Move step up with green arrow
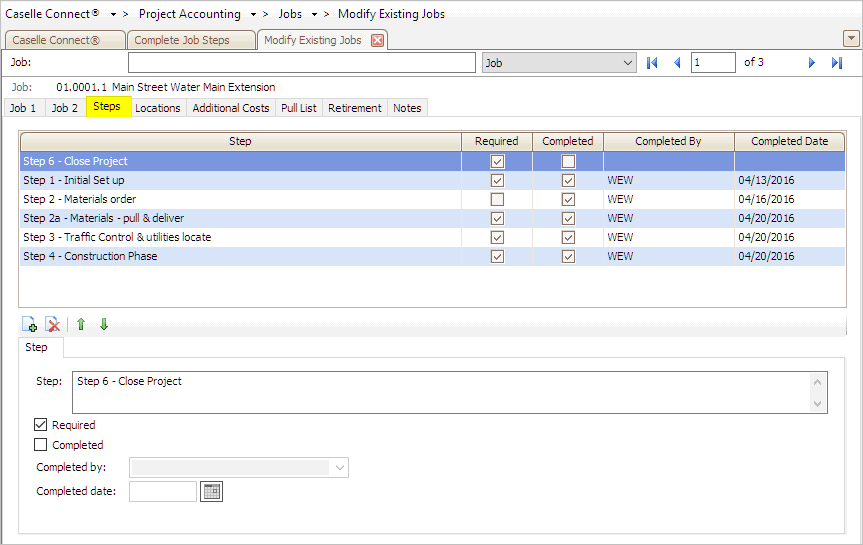 81,325
